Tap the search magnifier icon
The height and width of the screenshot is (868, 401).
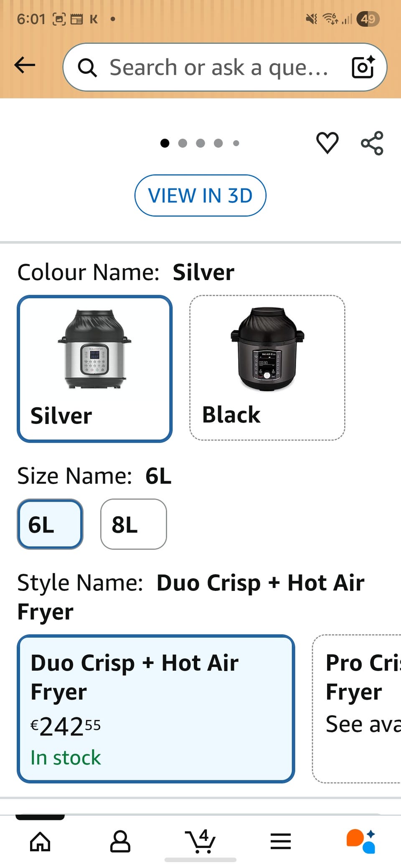point(87,68)
